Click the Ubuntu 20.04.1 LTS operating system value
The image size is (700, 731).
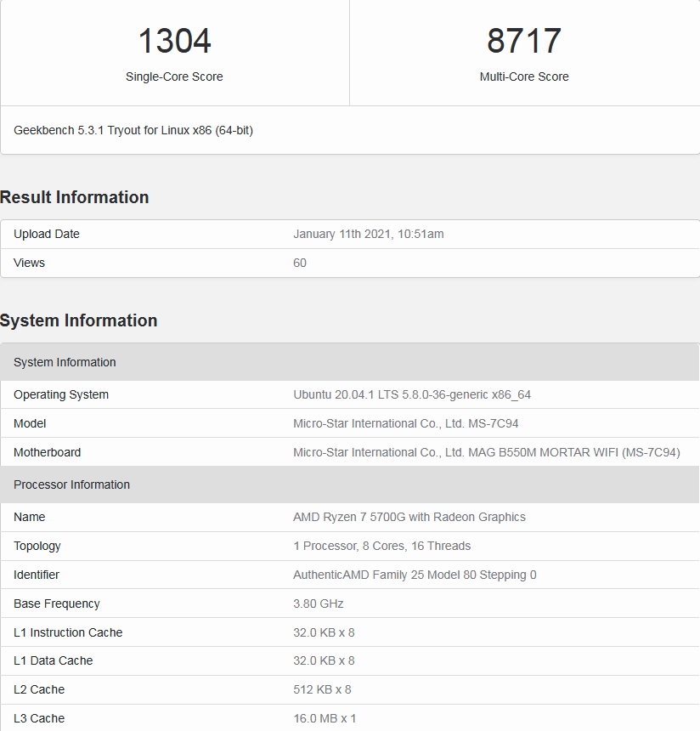click(412, 394)
